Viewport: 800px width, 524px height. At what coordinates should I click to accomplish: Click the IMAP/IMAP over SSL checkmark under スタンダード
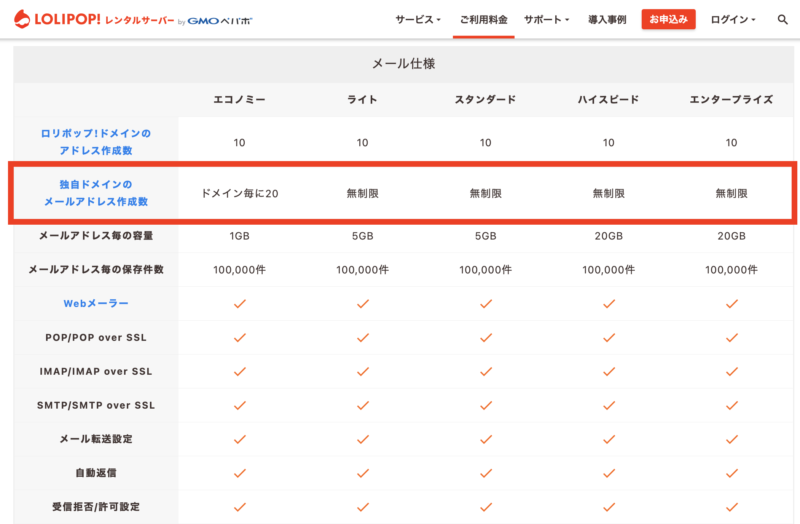[x=486, y=371]
